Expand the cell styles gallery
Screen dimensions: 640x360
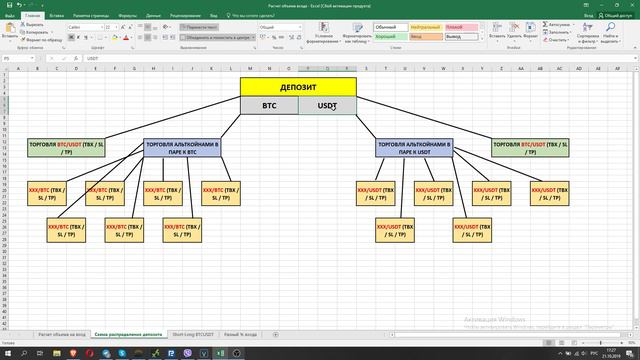click(x=482, y=39)
